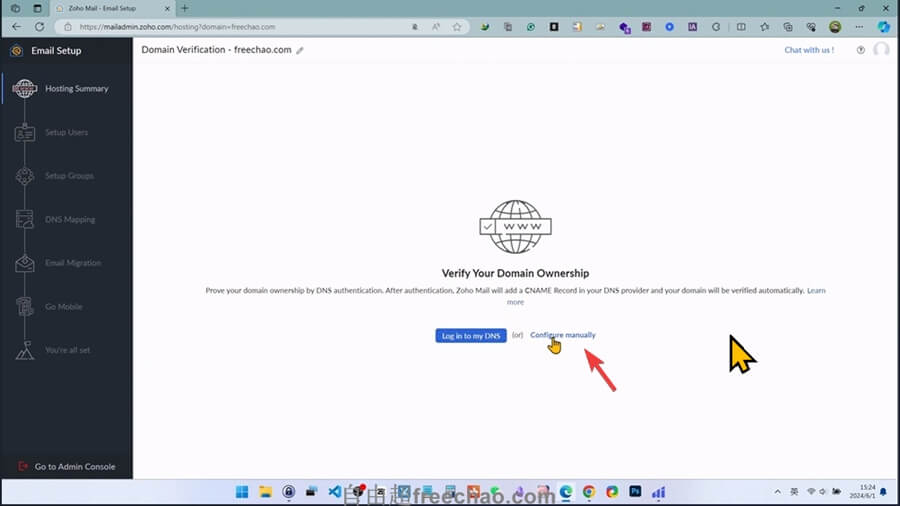Open Edge Settings and more menu
This screenshot has width=900, height=506.
(x=859, y=27)
